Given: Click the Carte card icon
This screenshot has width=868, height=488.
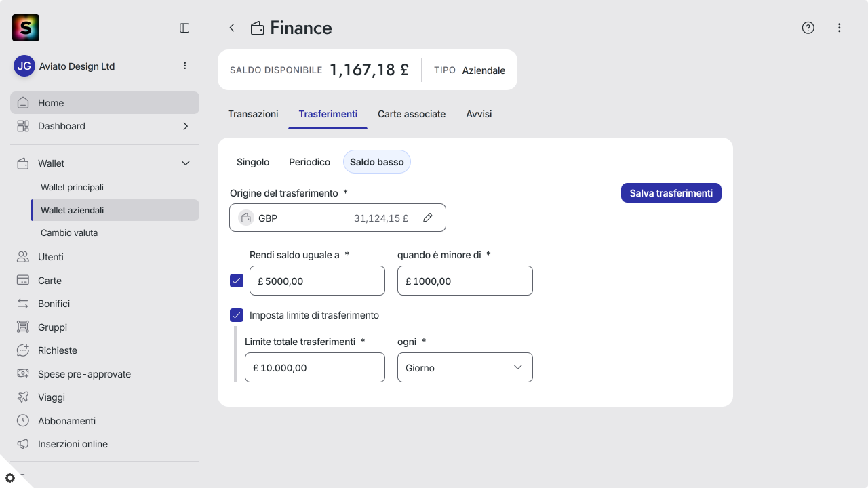Looking at the screenshot, I should (x=23, y=281).
